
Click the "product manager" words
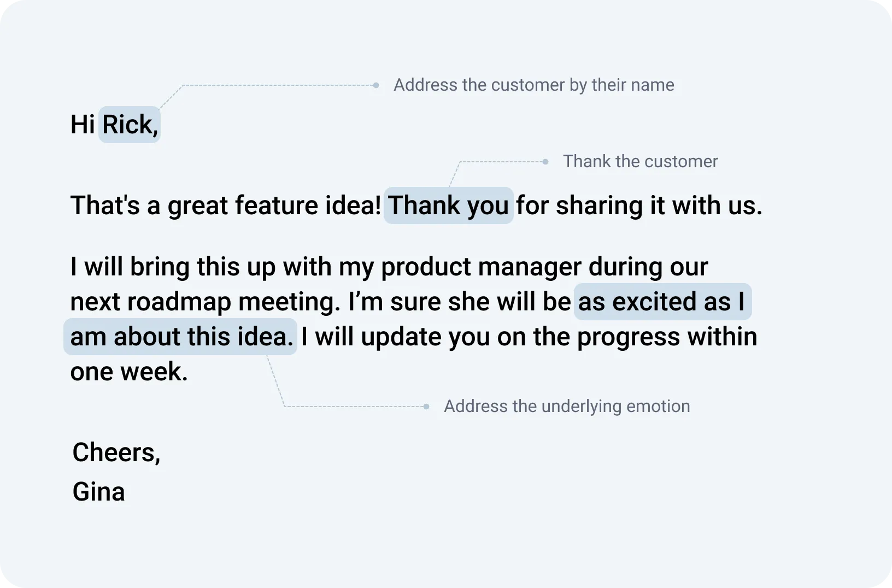pos(481,267)
